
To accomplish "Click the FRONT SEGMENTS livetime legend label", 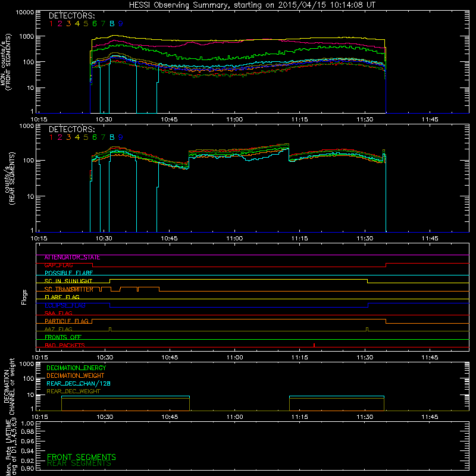I will [x=82, y=457].
